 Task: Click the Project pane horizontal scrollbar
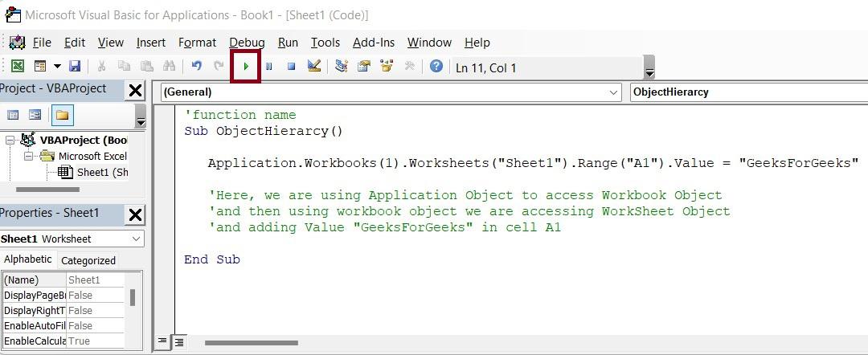tap(47, 190)
